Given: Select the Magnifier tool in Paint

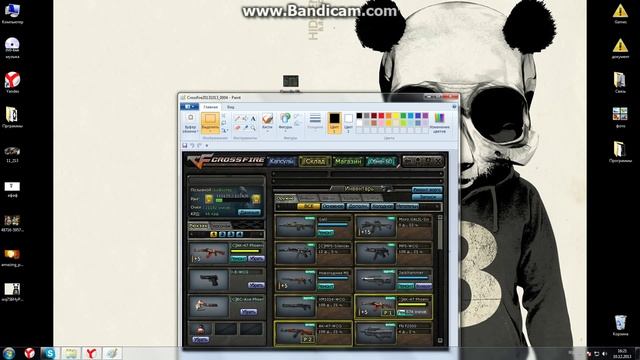Looking at the screenshot, I should pos(253,128).
